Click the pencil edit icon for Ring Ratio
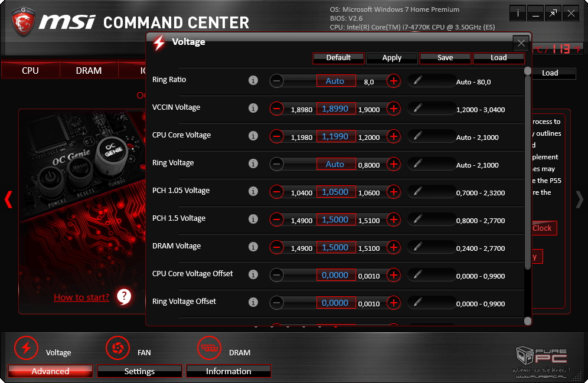588x383 pixels. 417,80
